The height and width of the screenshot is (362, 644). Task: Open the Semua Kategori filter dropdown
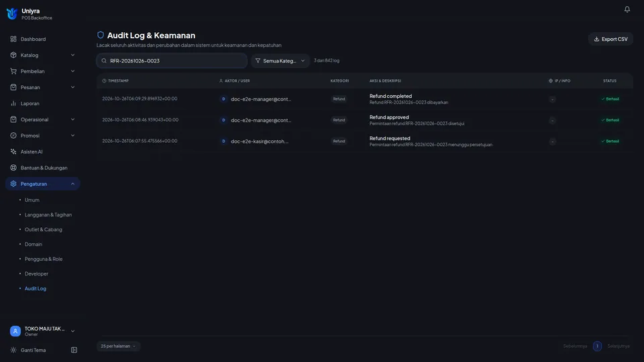[x=280, y=61]
